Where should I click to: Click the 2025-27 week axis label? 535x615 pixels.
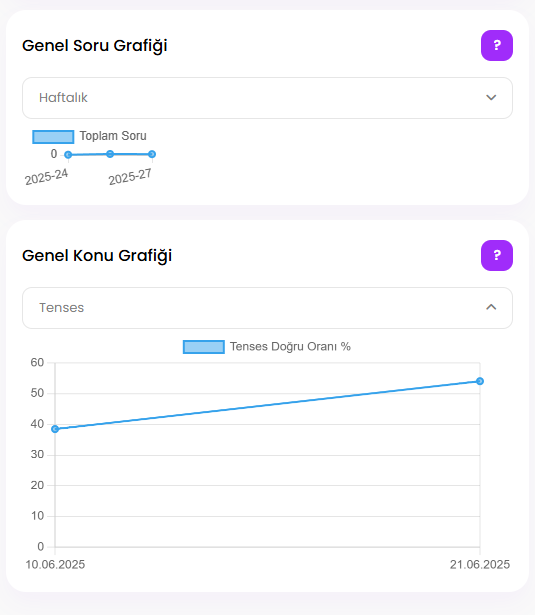(130, 177)
